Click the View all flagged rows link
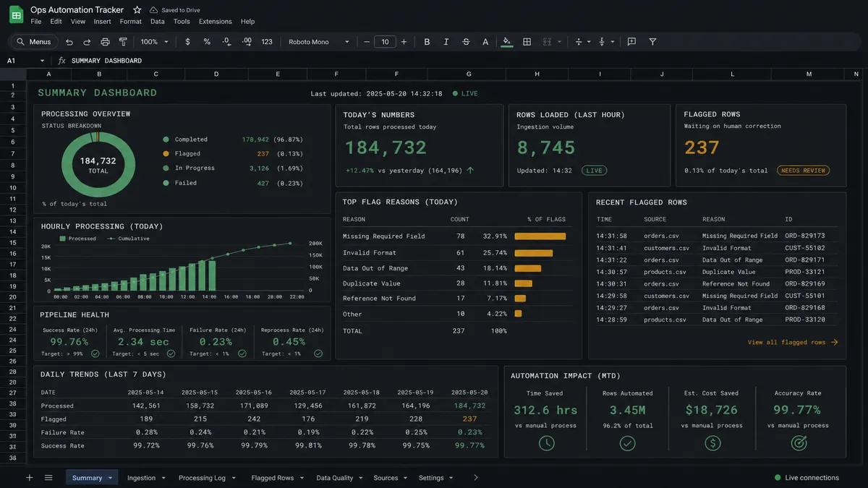Viewport: 868px width, 488px height. [x=792, y=343]
